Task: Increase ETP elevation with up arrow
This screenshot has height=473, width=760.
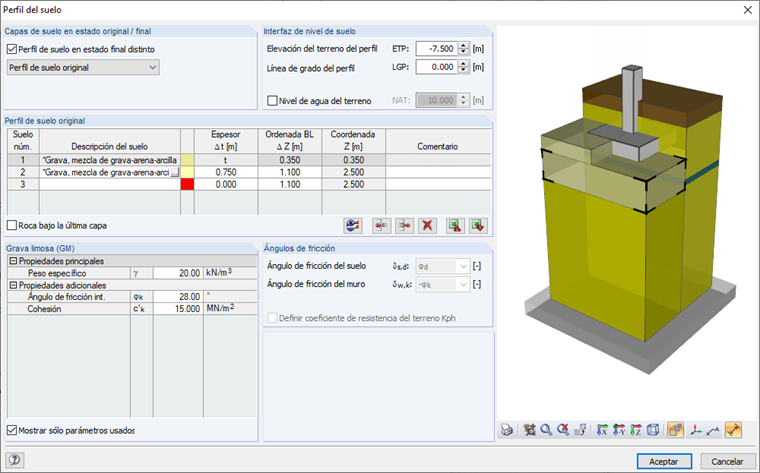Action: 464,46
